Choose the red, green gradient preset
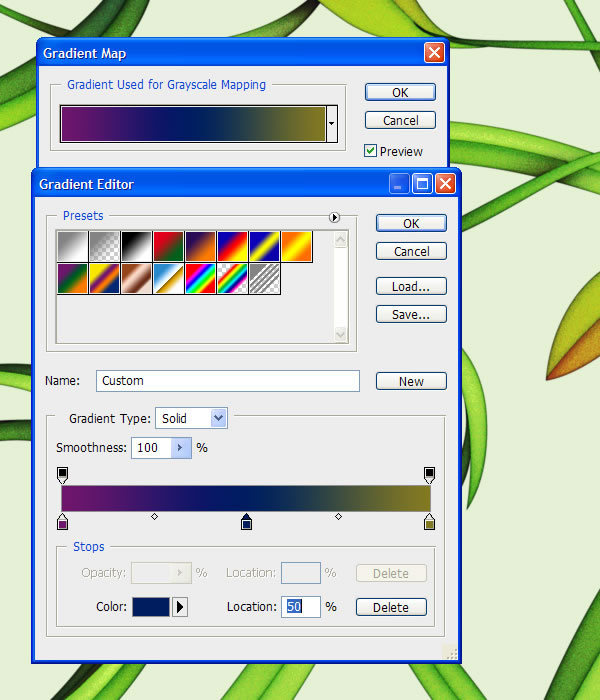 point(168,246)
